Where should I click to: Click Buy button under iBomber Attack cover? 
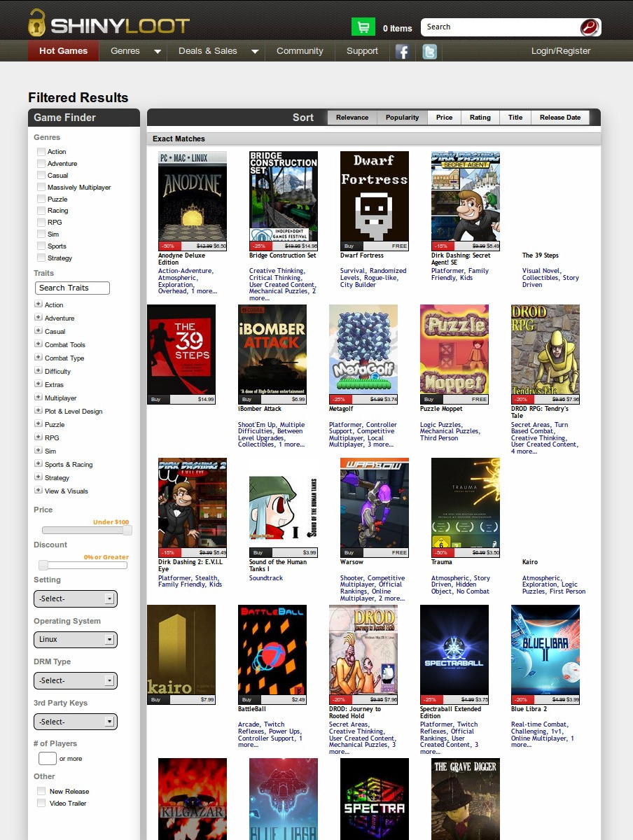(x=250, y=400)
